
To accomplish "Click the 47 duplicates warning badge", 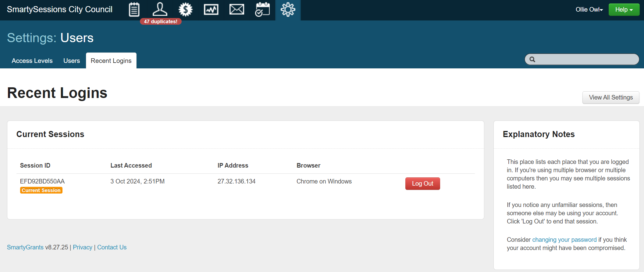I will (x=161, y=21).
